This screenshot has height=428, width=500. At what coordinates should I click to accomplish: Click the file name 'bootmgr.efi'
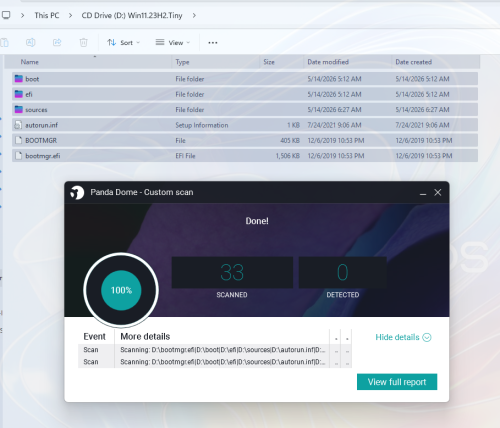[43, 156]
